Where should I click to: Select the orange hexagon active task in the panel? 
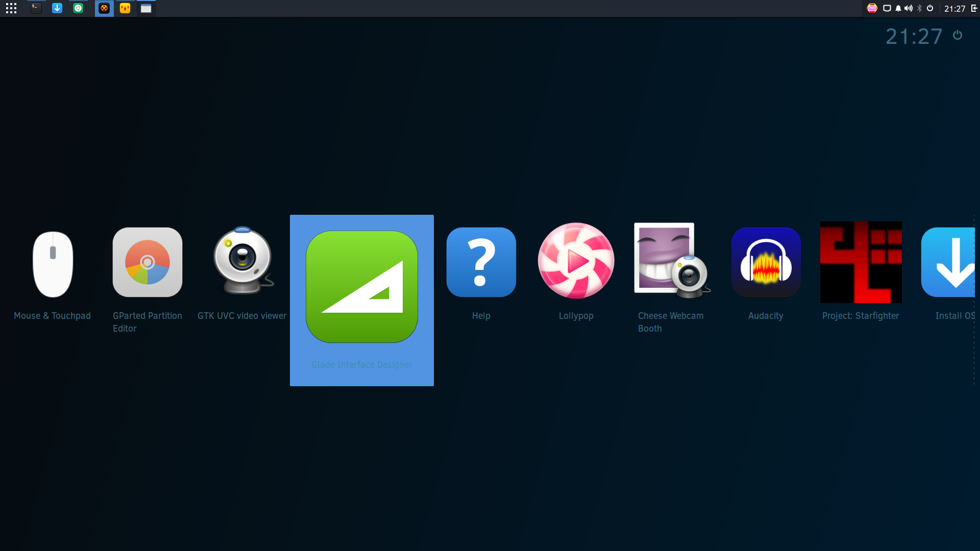pos(104,8)
